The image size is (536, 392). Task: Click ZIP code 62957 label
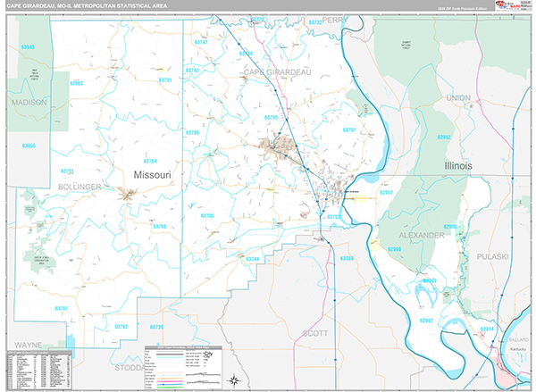click(386, 192)
